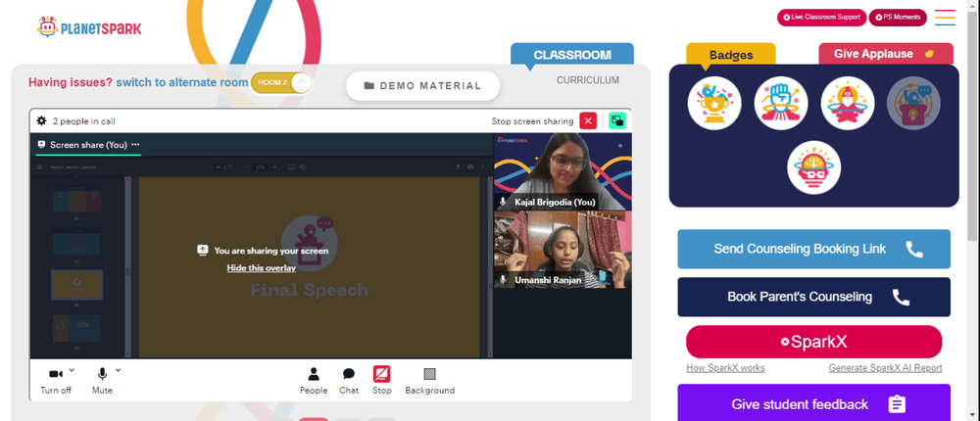Click mic icon on Kajal Brigodia tile
The height and width of the screenshot is (421, 980).
pyautogui.click(x=503, y=202)
